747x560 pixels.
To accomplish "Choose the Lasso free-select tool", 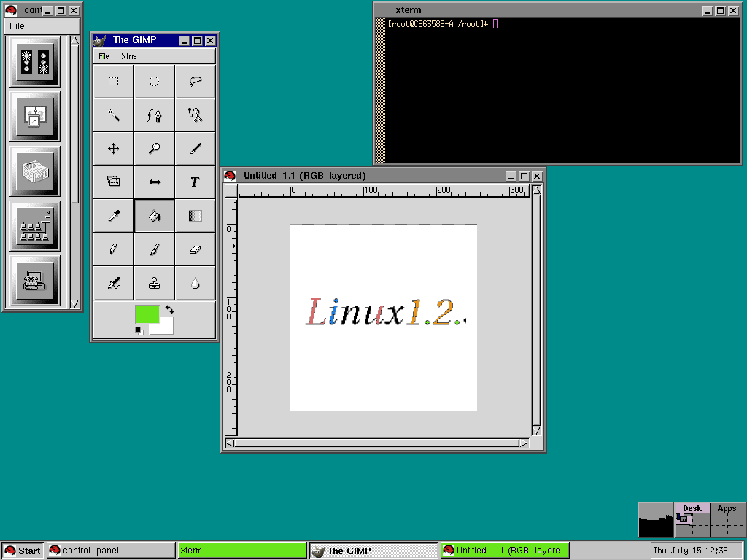I will tap(195, 82).
